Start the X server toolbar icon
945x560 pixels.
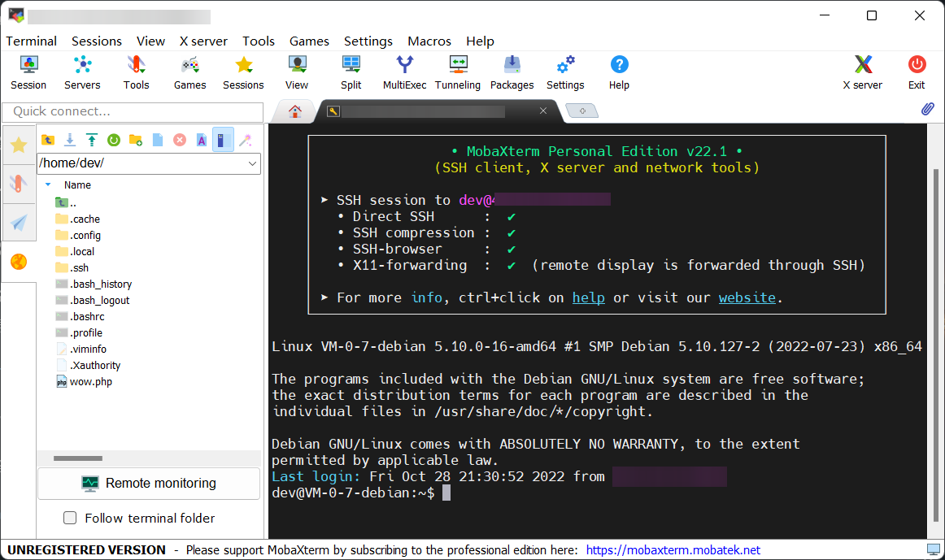862,72
